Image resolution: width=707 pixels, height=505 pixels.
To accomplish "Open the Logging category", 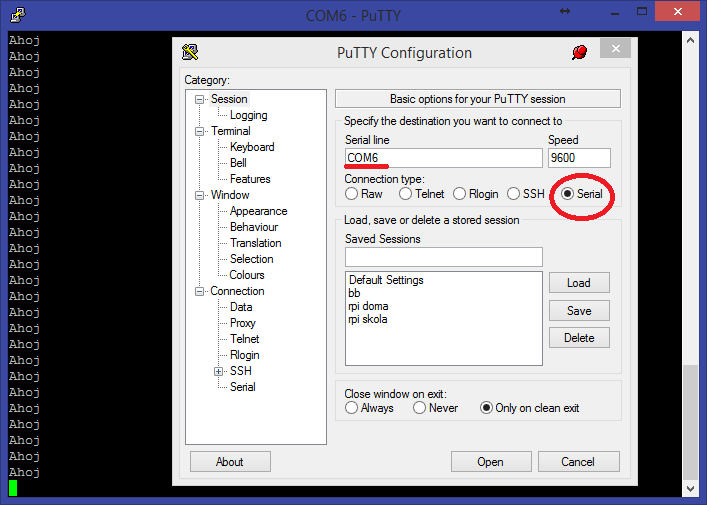I will (248, 115).
